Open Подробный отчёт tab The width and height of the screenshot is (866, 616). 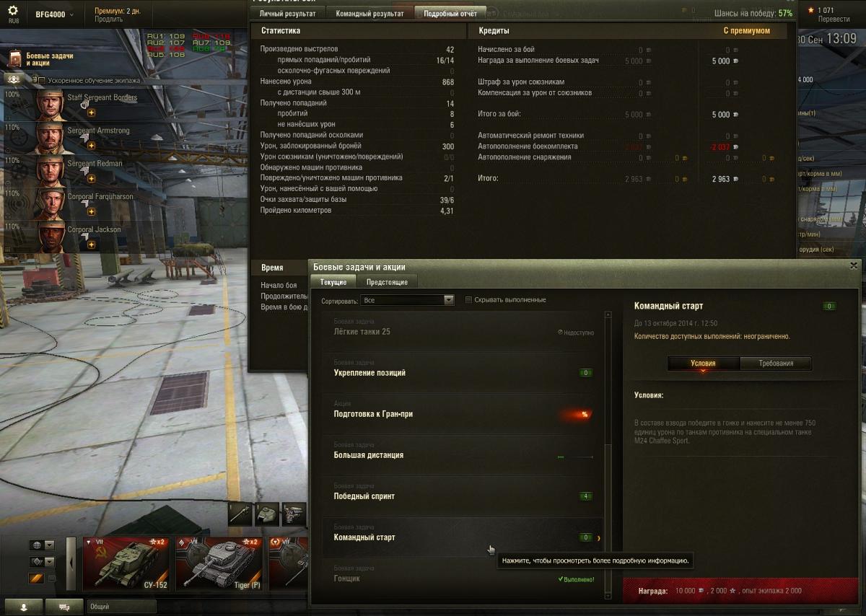pyautogui.click(x=450, y=13)
